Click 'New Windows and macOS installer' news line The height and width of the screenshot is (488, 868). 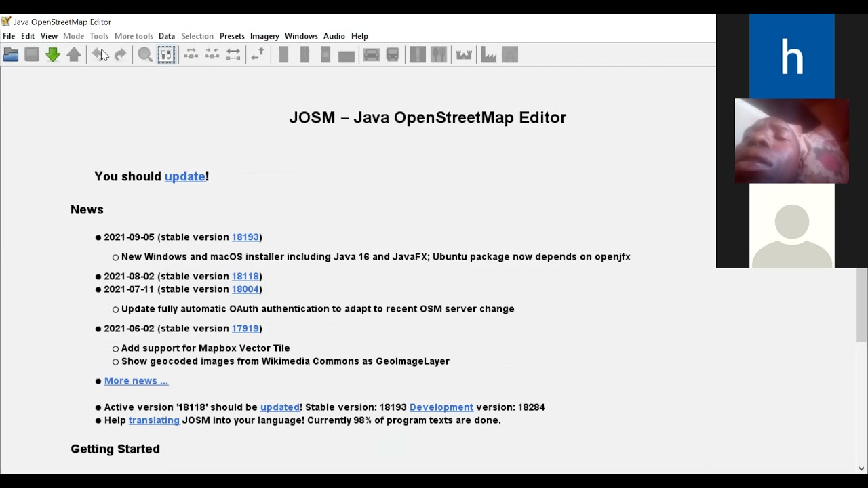(376, 256)
